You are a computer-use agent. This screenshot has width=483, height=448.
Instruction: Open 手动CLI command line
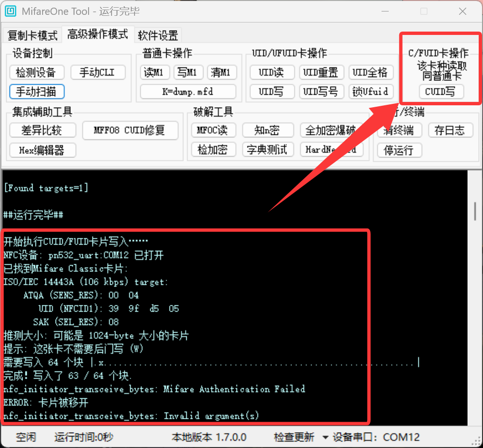pyautogui.click(x=98, y=73)
